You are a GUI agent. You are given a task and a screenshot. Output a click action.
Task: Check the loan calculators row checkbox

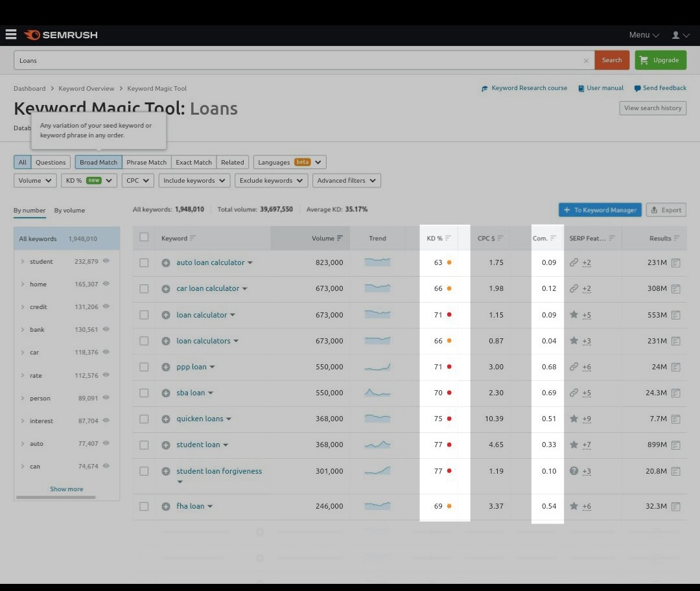click(144, 341)
